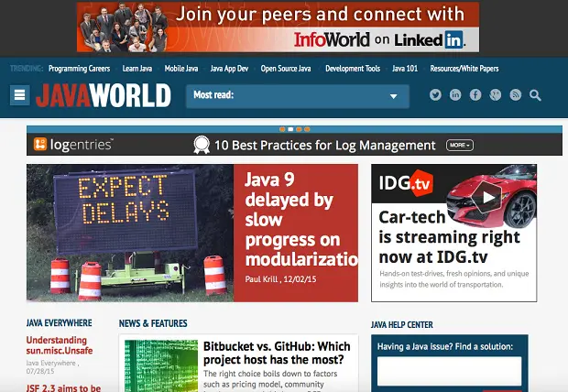568x392 pixels.
Task: Click the NEWS & FEATURES section heading
Action: click(153, 323)
